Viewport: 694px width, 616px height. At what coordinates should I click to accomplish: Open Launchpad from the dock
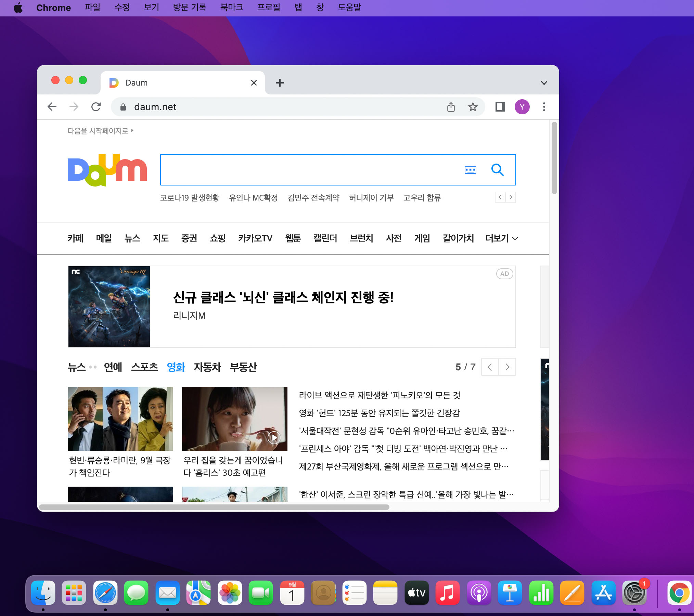[74, 593]
